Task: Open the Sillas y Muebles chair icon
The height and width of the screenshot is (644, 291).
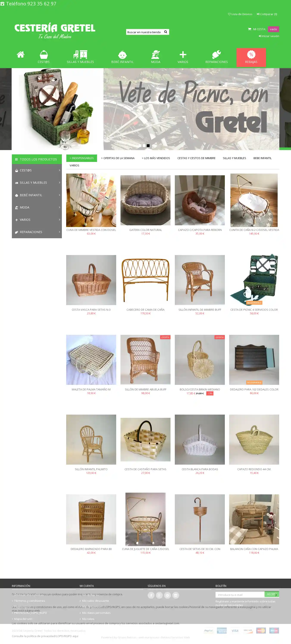Action: [x=80, y=55]
